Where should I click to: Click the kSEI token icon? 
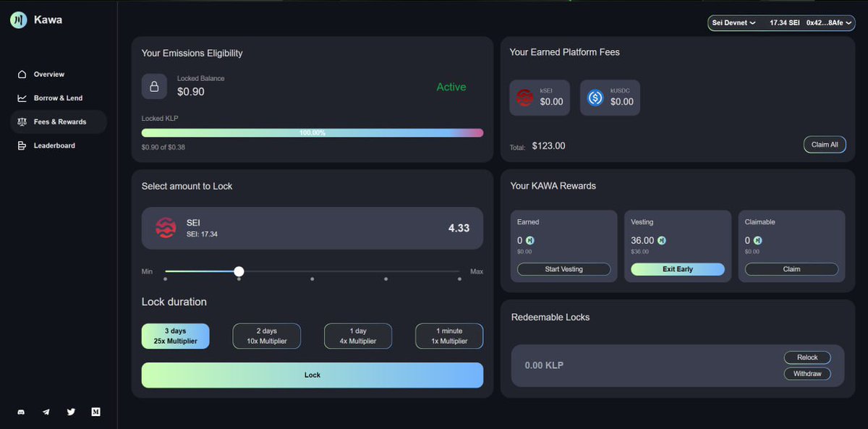click(x=524, y=98)
